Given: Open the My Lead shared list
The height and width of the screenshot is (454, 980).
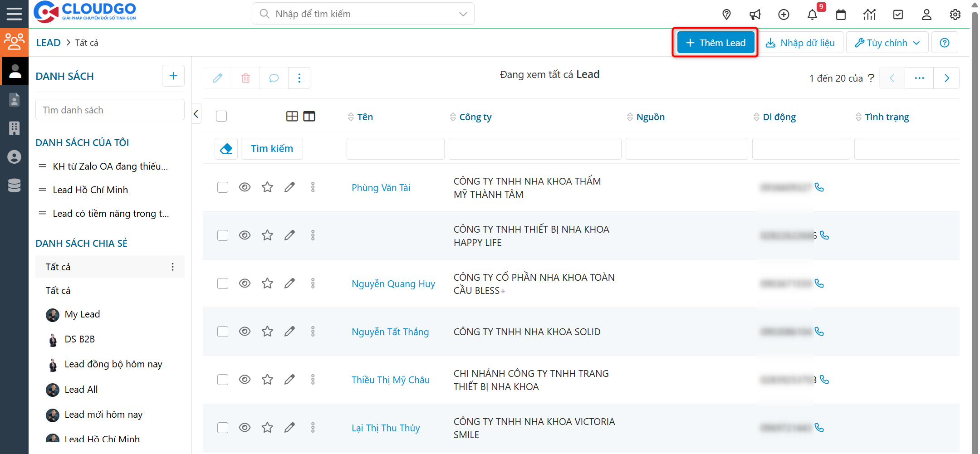Looking at the screenshot, I should click(82, 314).
